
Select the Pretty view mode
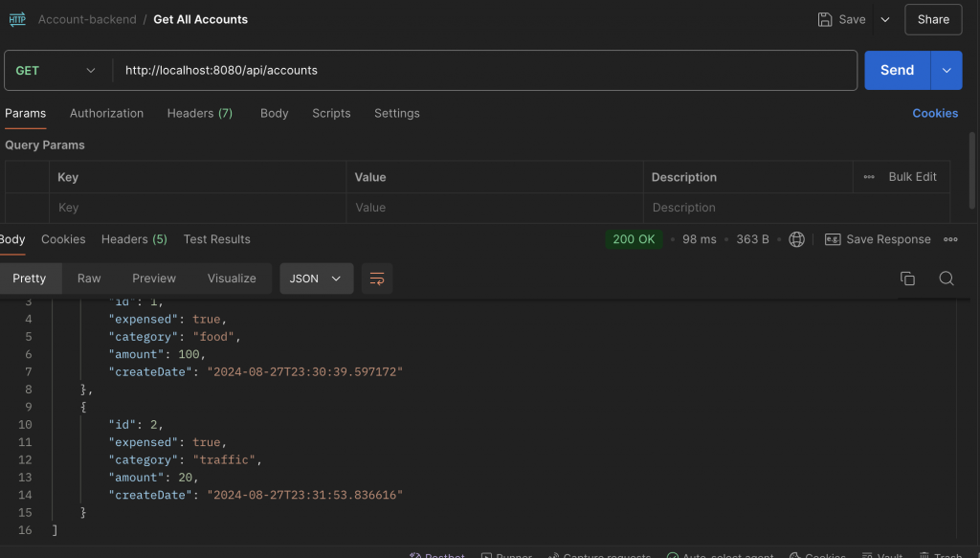tap(30, 279)
